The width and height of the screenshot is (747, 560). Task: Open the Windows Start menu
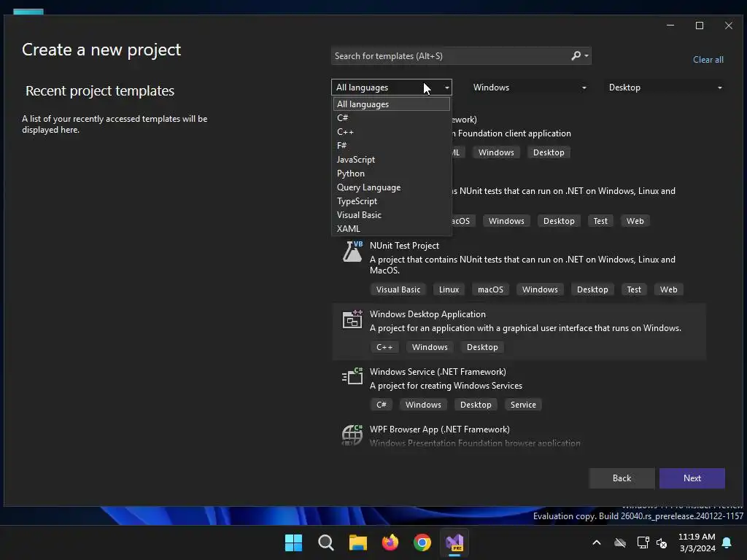(x=293, y=542)
